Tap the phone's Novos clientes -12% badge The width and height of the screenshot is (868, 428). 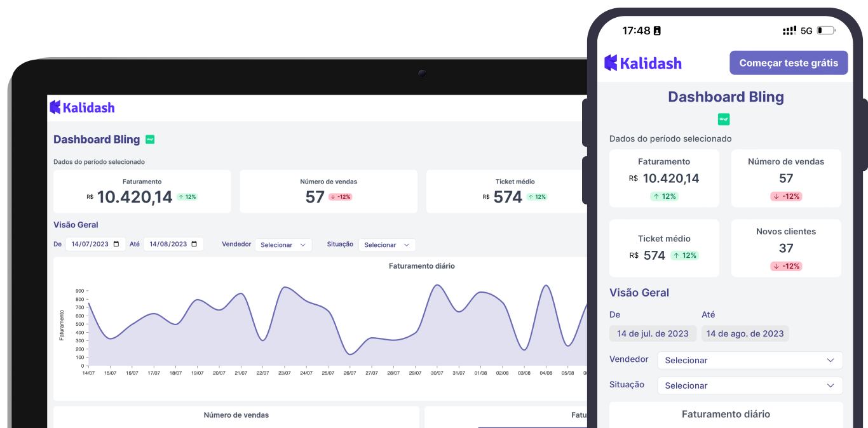click(x=786, y=266)
